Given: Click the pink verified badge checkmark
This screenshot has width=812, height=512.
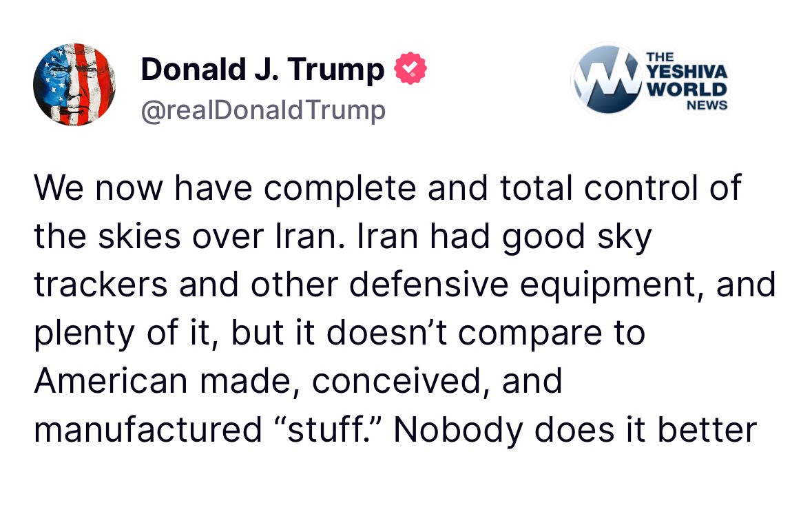Looking at the screenshot, I should point(410,70).
